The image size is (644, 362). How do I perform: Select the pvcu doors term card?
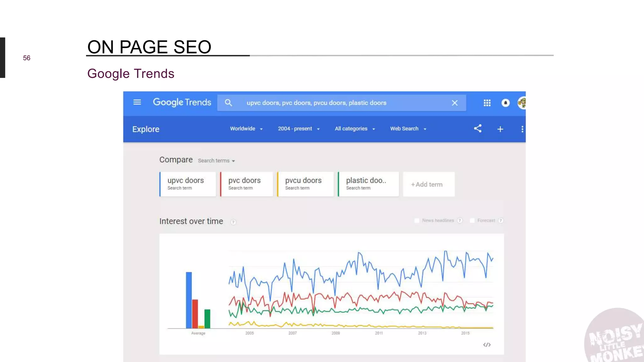tap(305, 184)
